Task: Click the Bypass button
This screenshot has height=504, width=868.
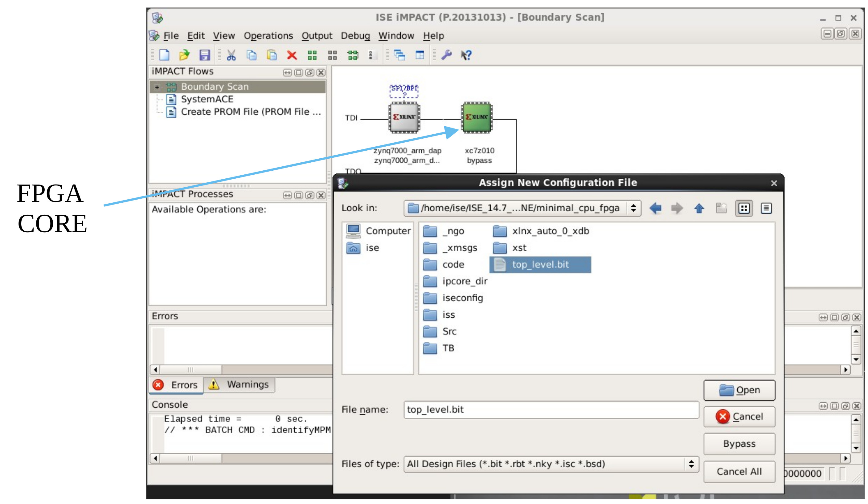Action: click(x=739, y=444)
